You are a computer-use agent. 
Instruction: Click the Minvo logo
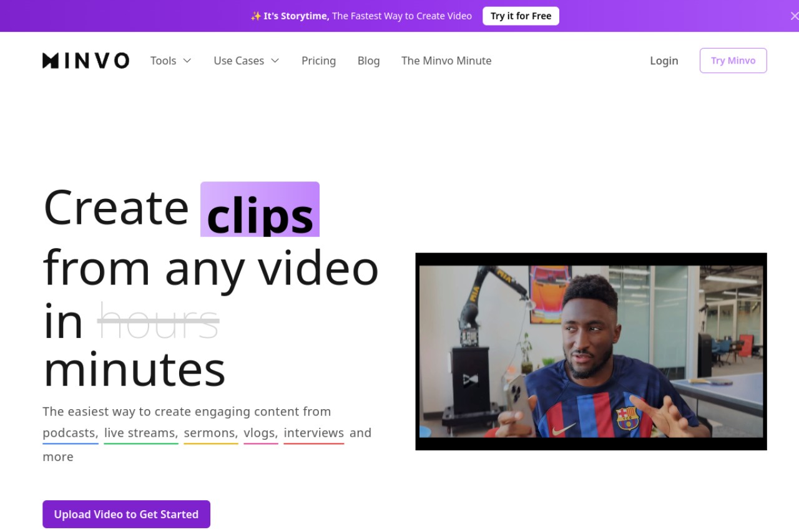pyautogui.click(x=86, y=60)
